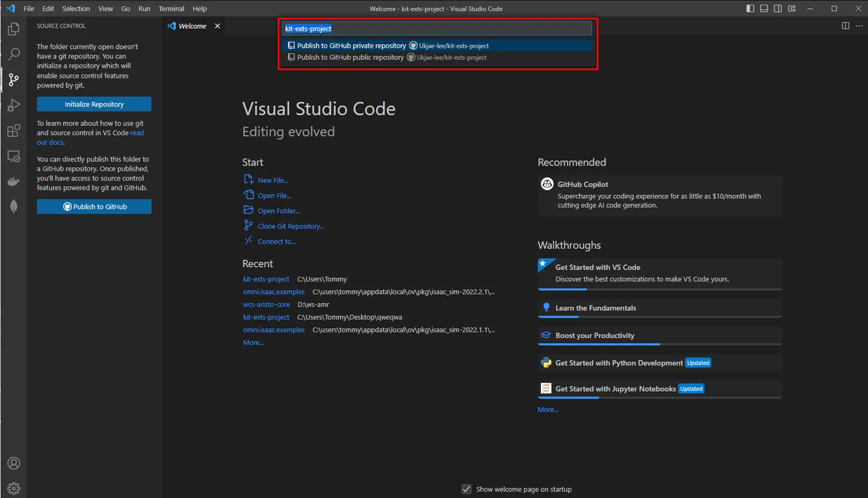
Task: Open the Extensions view icon
Action: click(13, 131)
